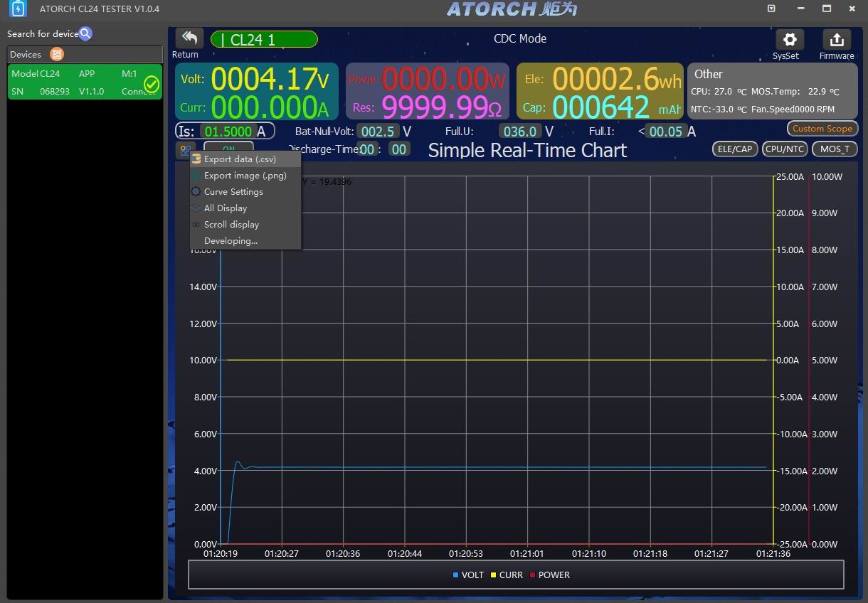
Task: Click the connected checkmark on CL24 device
Action: click(152, 85)
